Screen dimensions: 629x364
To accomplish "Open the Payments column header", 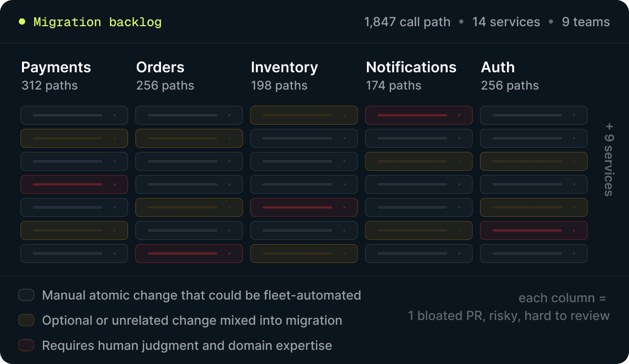I will (x=56, y=68).
